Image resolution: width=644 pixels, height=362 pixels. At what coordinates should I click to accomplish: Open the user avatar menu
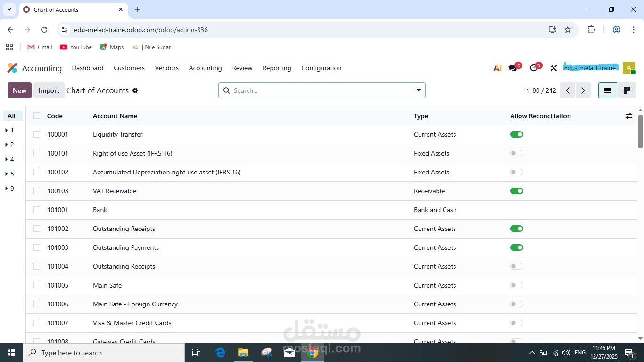tap(628, 68)
